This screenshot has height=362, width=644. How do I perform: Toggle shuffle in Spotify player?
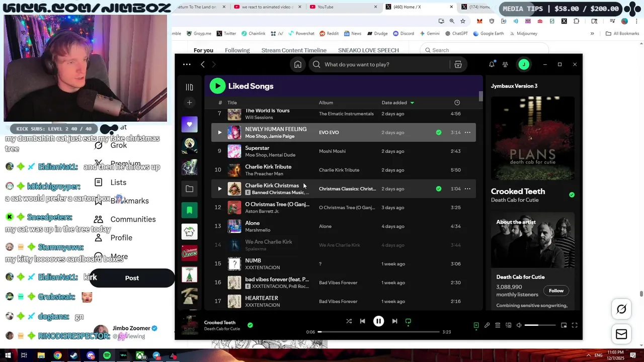click(349, 321)
